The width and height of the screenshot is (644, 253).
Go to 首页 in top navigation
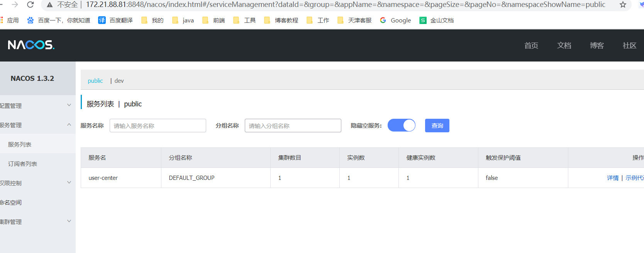[531, 45]
